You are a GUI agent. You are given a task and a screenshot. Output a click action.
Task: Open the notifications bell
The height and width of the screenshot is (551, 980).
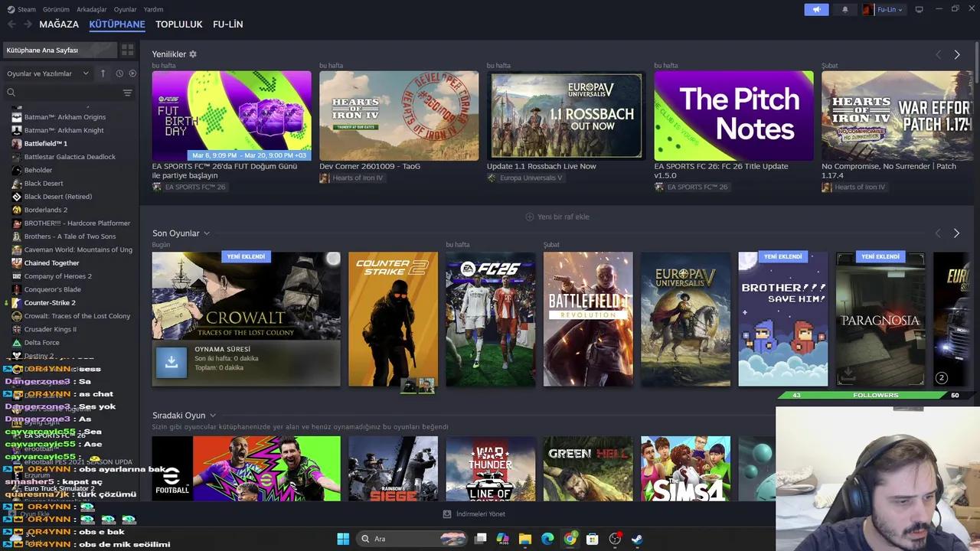845,10
